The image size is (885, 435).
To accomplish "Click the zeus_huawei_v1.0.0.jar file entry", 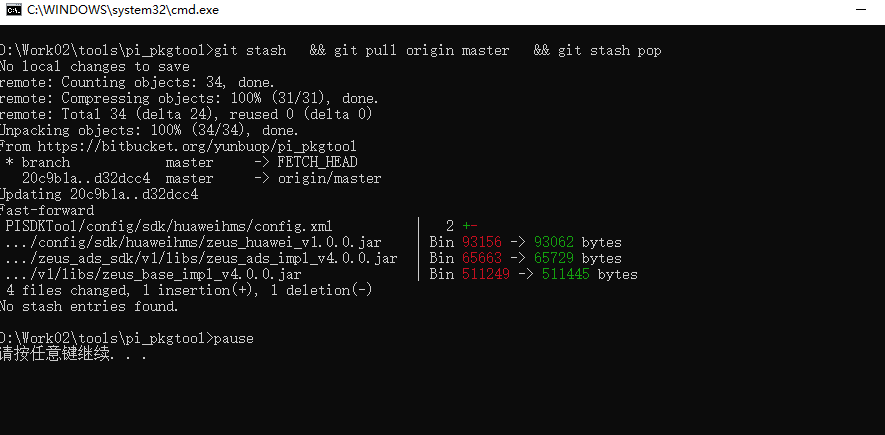I will pyautogui.click(x=192, y=242).
